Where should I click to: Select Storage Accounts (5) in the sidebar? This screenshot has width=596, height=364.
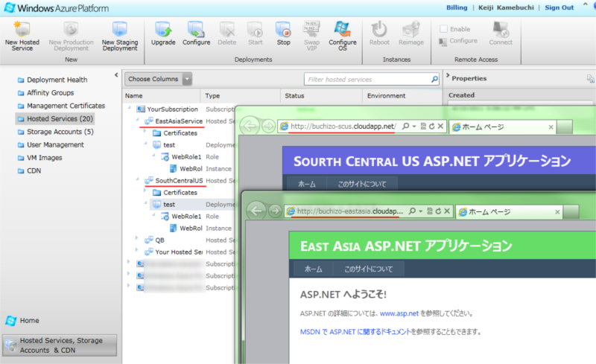pos(60,132)
